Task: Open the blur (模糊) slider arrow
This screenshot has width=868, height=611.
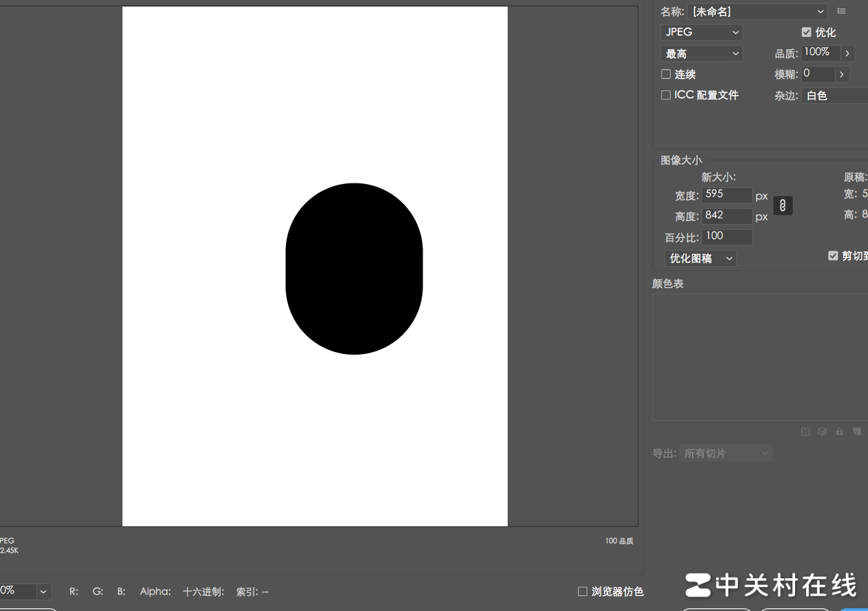Action: pos(842,74)
